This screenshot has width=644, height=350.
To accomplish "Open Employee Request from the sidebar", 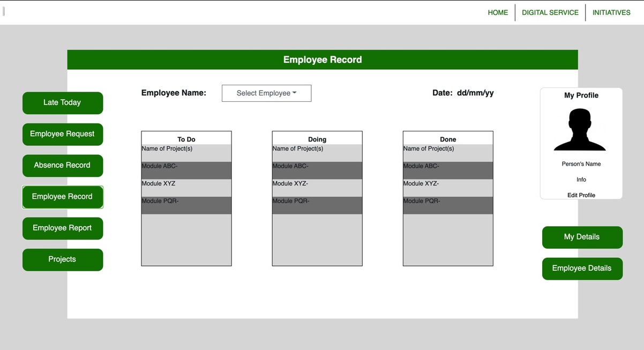I will (63, 134).
